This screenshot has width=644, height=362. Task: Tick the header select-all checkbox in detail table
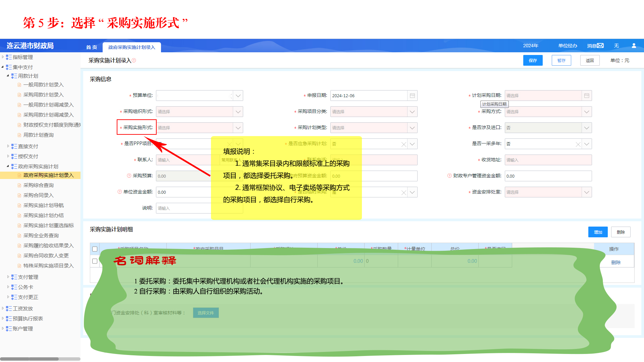[x=95, y=249]
